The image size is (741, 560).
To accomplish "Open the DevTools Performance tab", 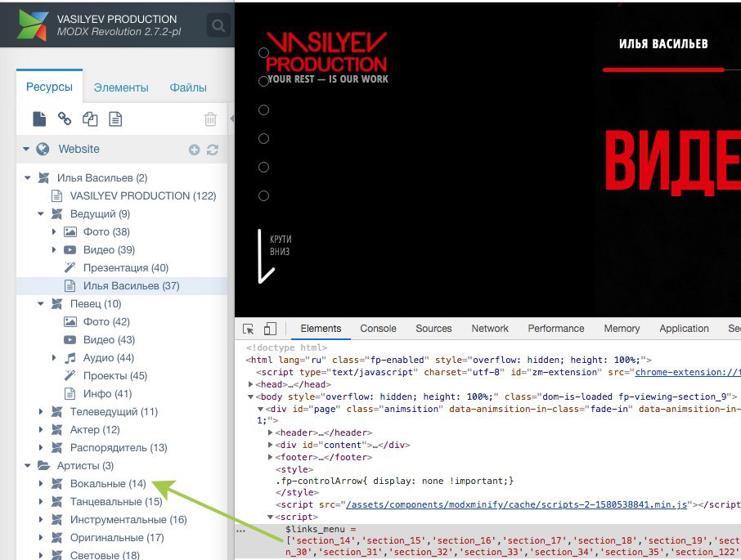I will click(556, 329).
